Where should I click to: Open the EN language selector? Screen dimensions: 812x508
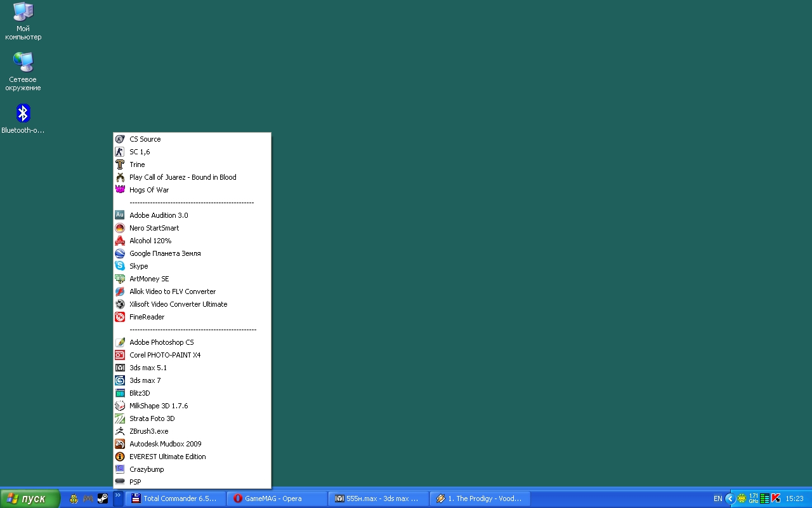717,498
